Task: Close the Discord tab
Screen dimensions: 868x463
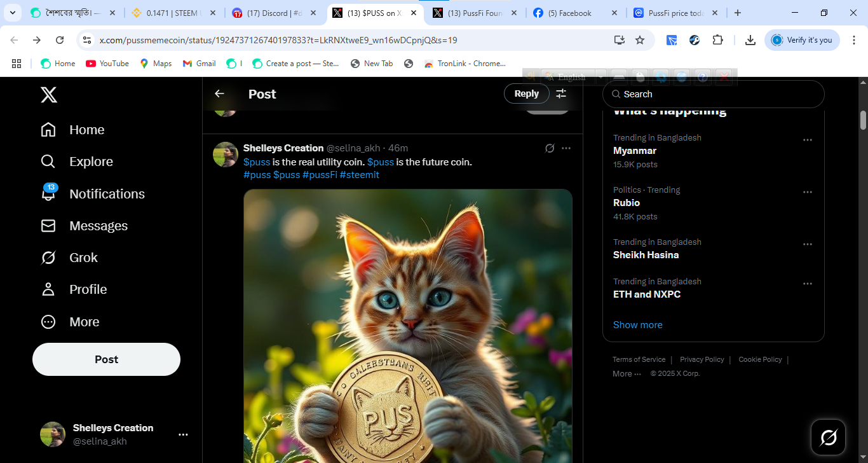Action: (314, 13)
